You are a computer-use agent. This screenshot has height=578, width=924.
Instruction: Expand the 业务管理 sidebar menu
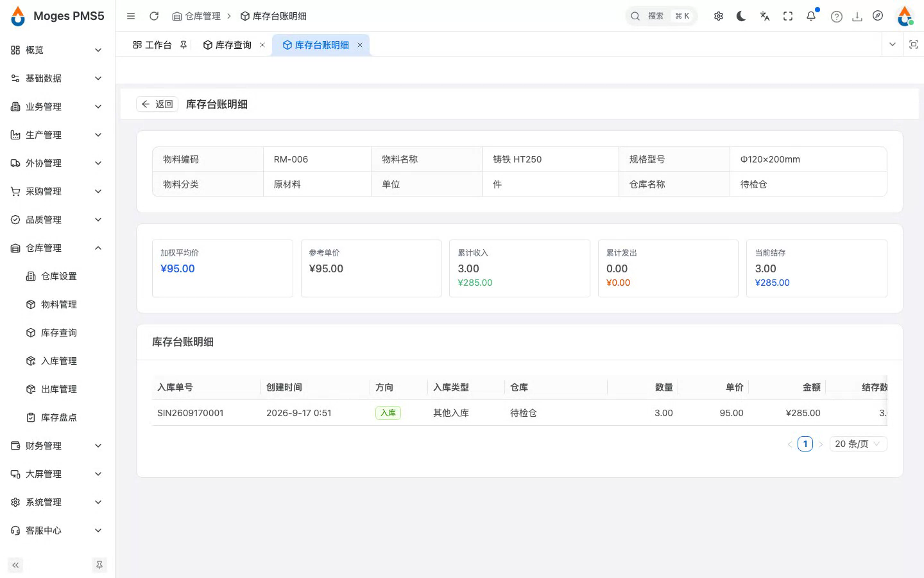[x=56, y=107]
